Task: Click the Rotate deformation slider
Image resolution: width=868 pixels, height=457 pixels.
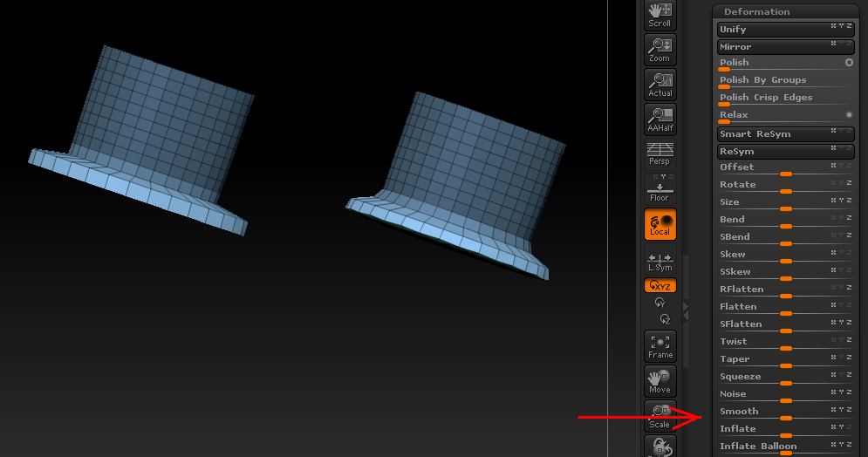Action: 785,186
